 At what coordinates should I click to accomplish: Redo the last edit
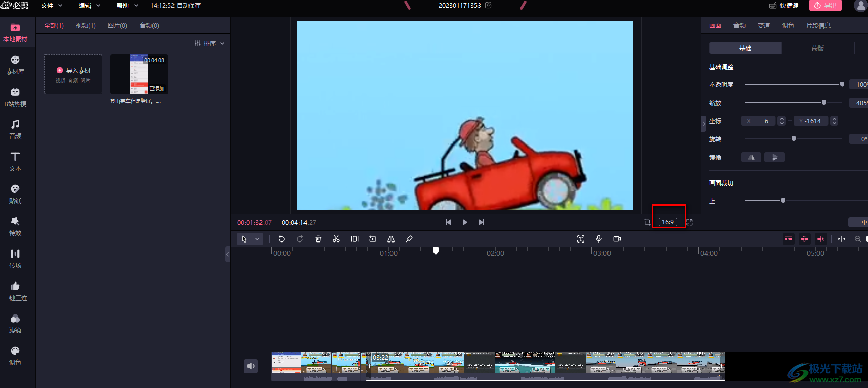tap(300, 239)
